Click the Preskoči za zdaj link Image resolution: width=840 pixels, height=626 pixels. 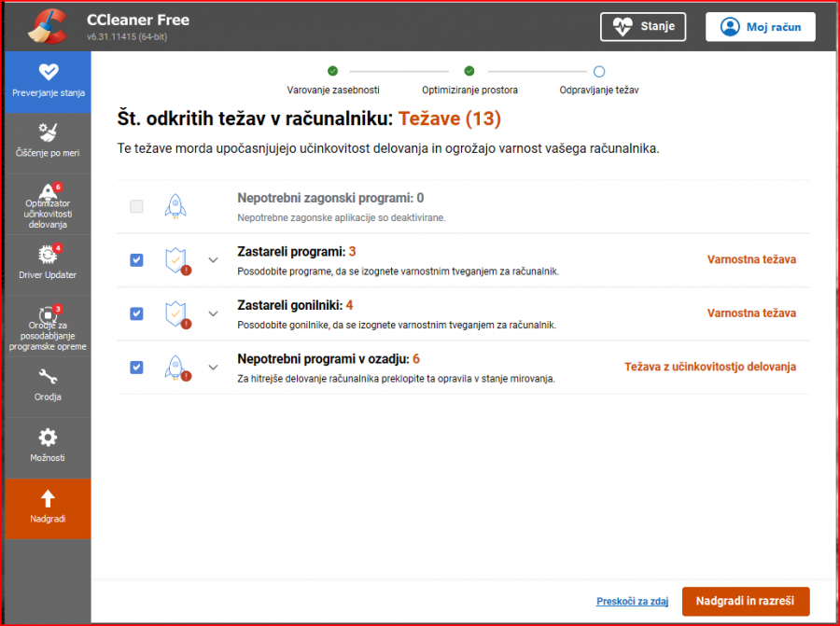[x=633, y=602]
